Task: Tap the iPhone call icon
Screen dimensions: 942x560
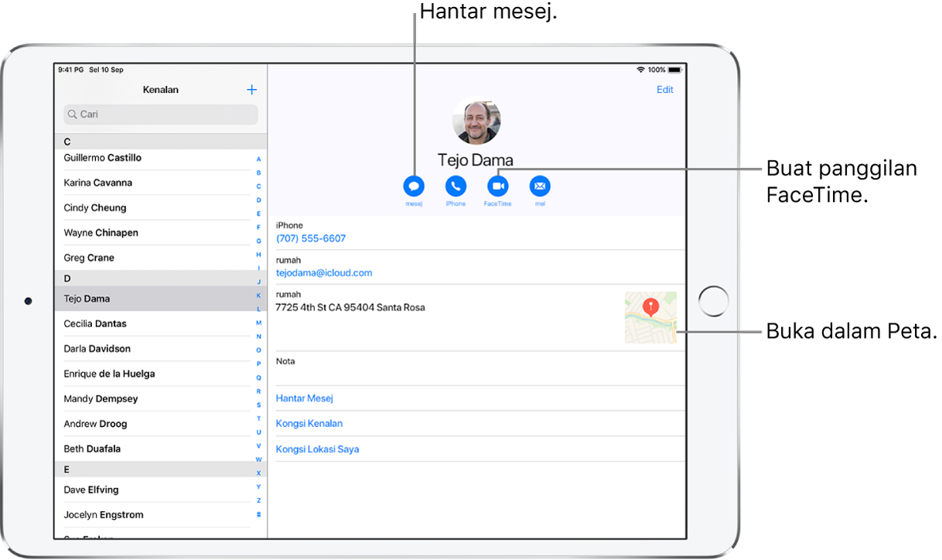Action: [x=456, y=186]
